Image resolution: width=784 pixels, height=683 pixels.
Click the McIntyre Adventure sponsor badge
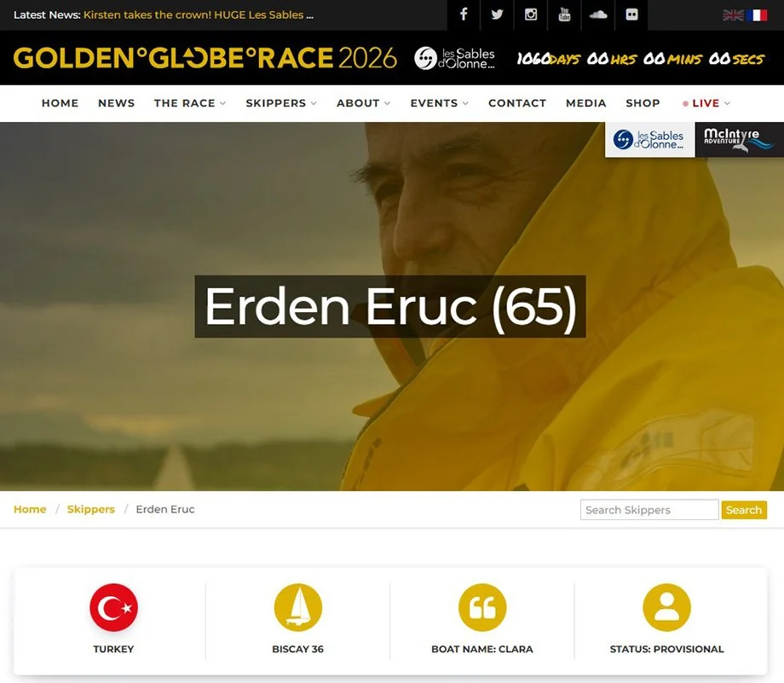[740, 140]
